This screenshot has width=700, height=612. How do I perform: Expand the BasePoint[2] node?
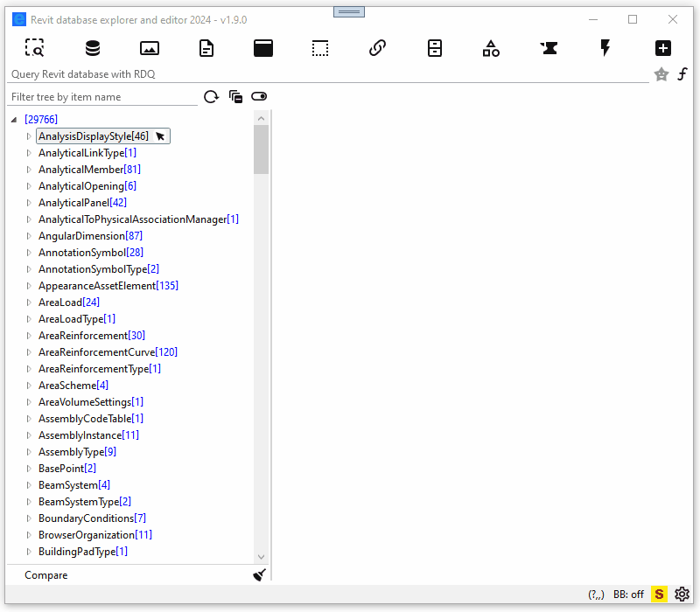coord(29,469)
